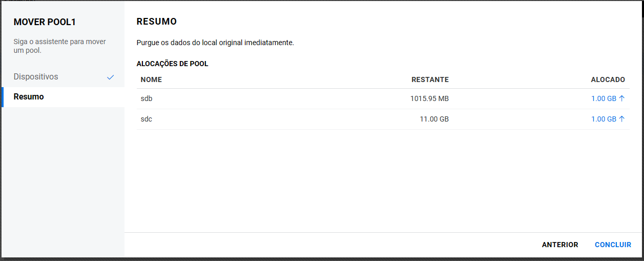Click the sdc 1.00 GB allocated link

(x=604, y=119)
